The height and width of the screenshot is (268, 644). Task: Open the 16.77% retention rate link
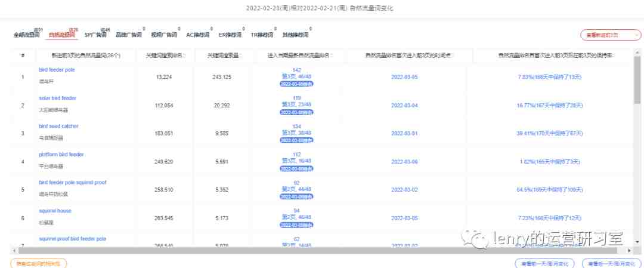(x=550, y=106)
